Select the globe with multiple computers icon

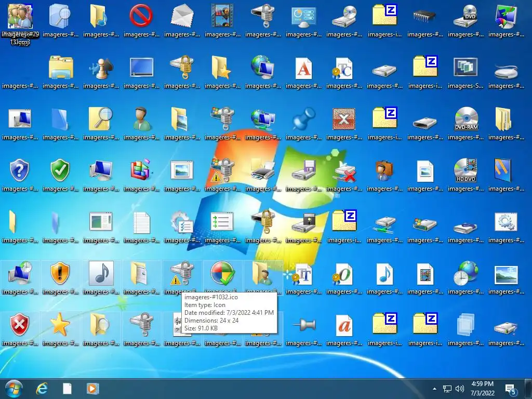click(x=263, y=119)
